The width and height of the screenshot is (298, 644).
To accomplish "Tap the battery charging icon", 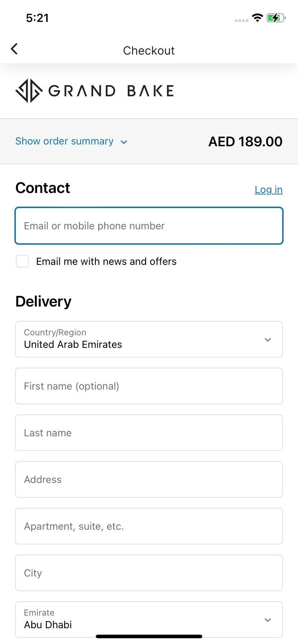I will coord(276,18).
